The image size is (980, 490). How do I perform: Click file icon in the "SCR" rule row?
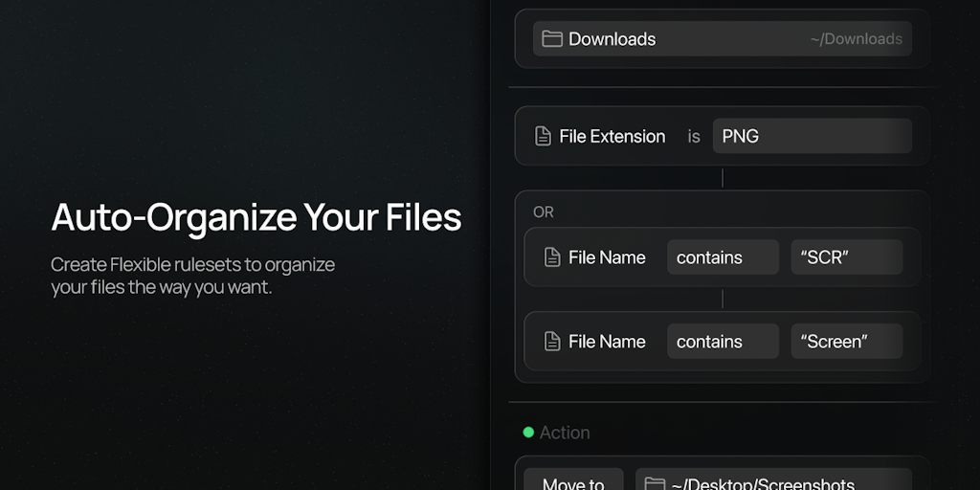(552, 256)
